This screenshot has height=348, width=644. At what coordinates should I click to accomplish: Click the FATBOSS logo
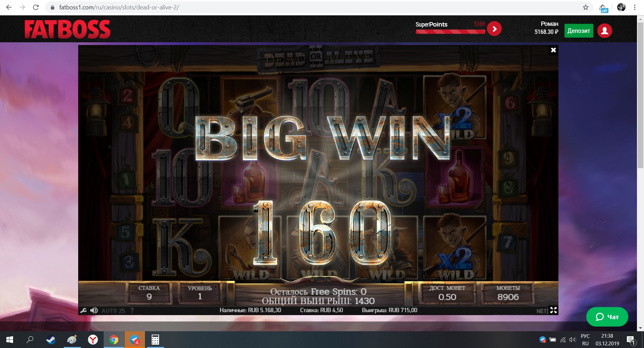click(67, 29)
